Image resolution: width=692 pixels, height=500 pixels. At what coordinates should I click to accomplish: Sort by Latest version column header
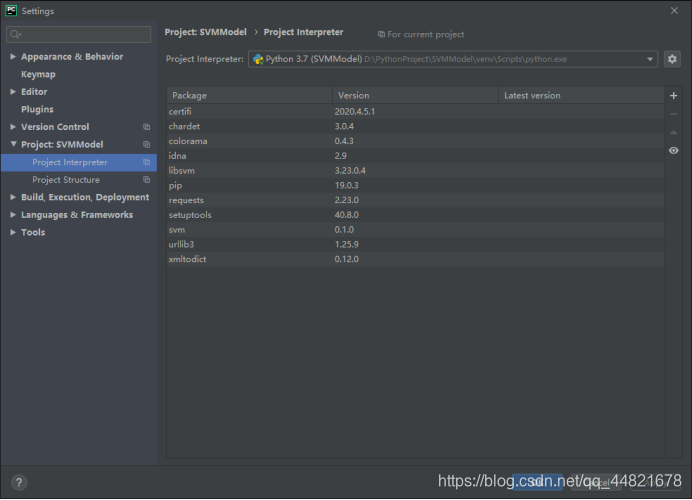581,95
